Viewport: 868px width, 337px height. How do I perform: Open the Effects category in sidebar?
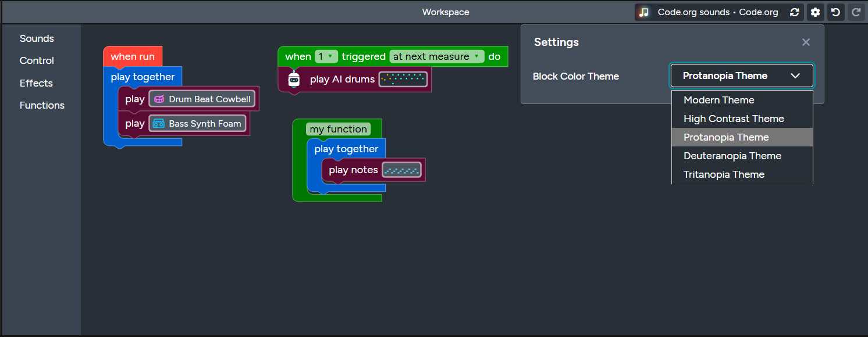(36, 83)
